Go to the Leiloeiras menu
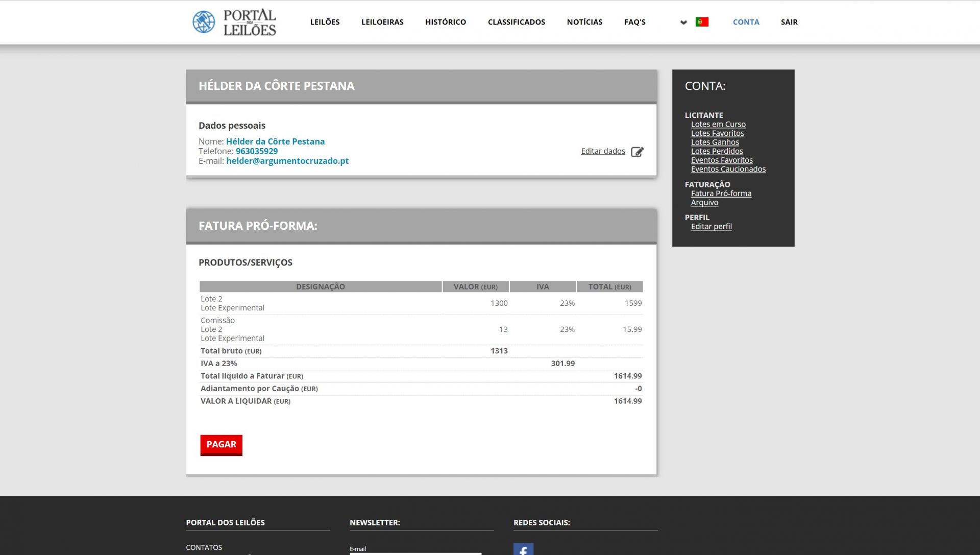 coord(382,22)
